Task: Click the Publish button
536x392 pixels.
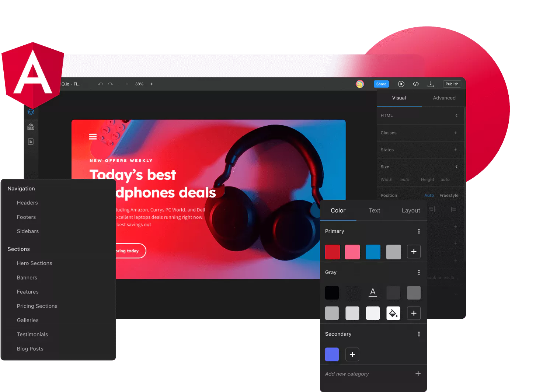Action: click(452, 84)
